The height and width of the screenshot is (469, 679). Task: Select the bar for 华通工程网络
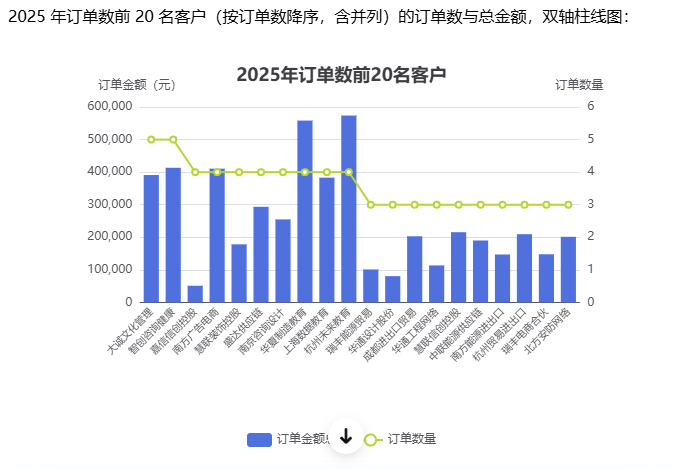click(x=436, y=284)
